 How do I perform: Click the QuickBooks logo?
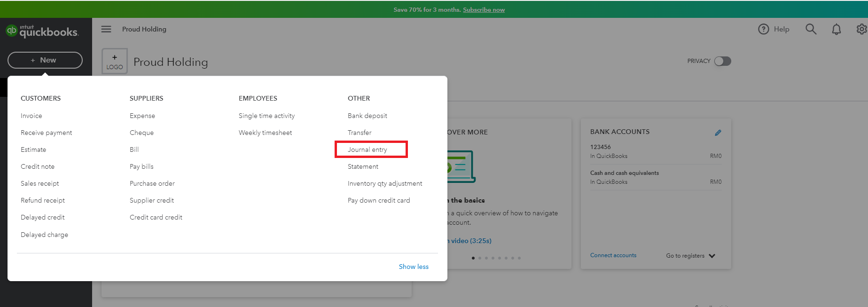coord(42,31)
